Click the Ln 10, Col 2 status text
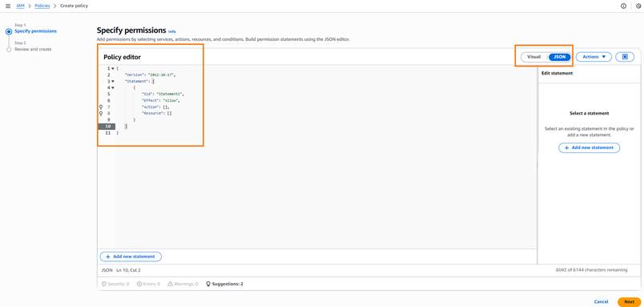Viewport: 644px width, 307px height. point(128,270)
